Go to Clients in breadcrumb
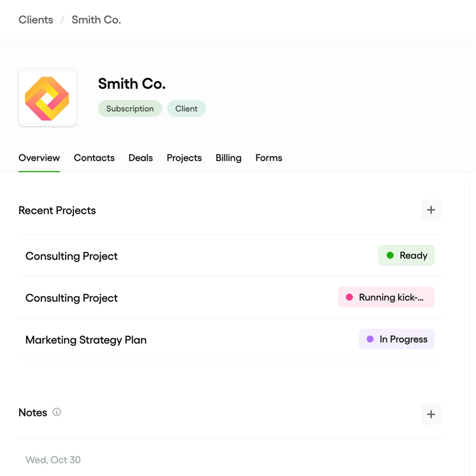 click(x=36, y=20)
